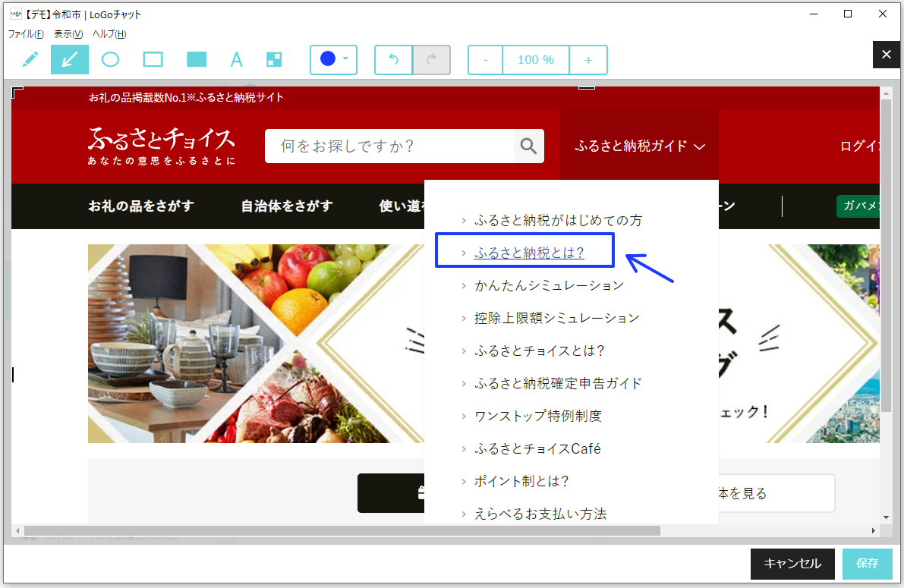This screenshot has height=588, width=904.
Task: Click the search field 何をお探しですか?
Action: 389,146
